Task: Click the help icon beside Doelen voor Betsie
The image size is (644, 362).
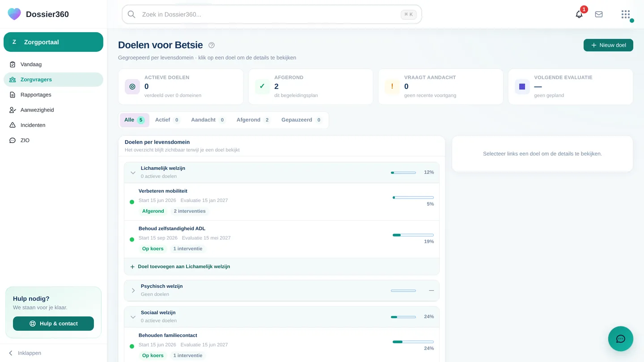Action: (212, 45)
